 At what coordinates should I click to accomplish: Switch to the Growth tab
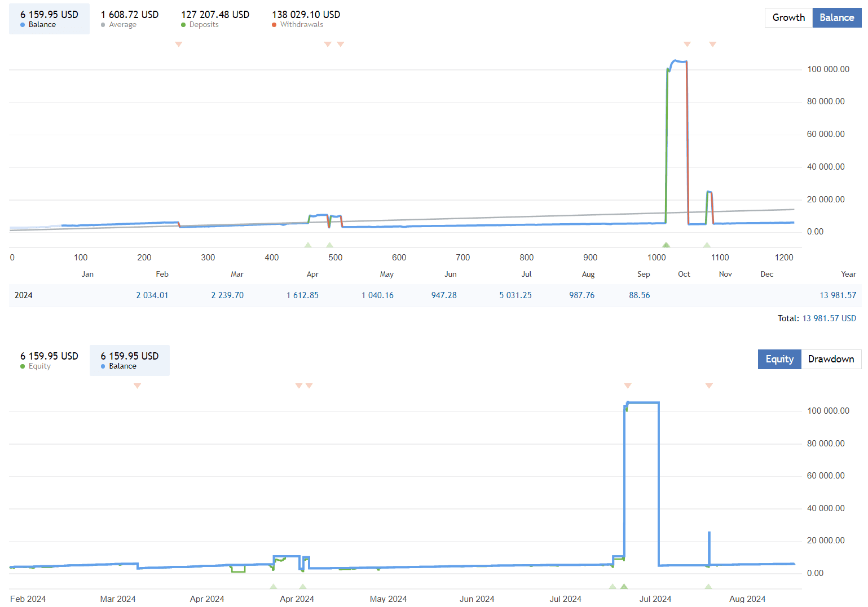coord(788,17)
